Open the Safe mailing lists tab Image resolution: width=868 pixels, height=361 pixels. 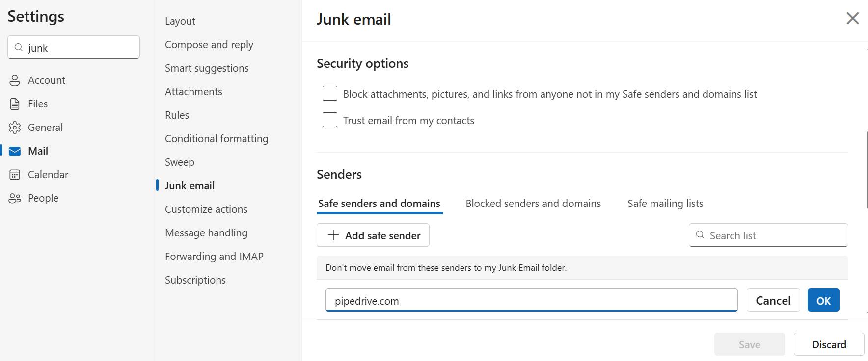click(665, 203)
